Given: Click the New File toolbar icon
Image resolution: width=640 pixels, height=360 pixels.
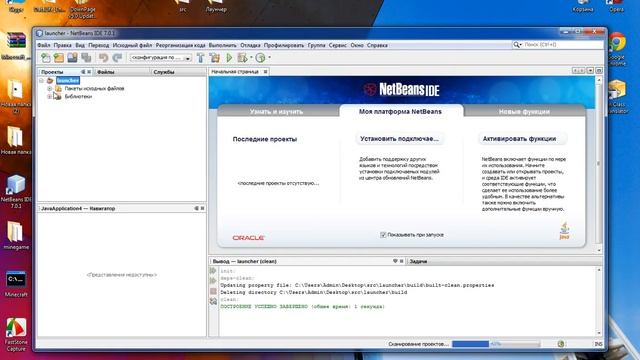Looking at the screenshot, I should [x=46, y=58].
